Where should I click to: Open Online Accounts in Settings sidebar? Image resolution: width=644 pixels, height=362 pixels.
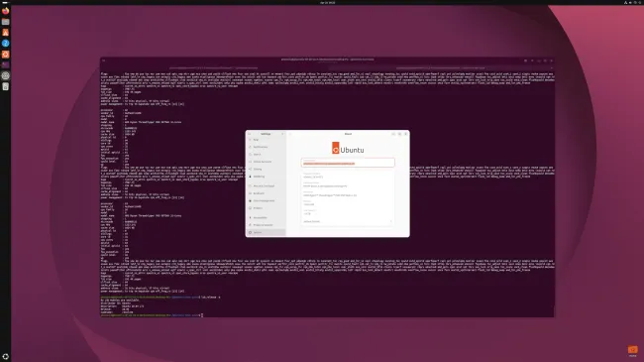point(266,162)
